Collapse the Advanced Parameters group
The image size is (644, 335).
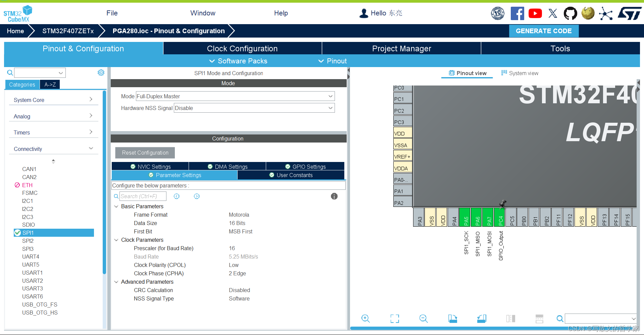pyautogui.click(x=116, y=282)
